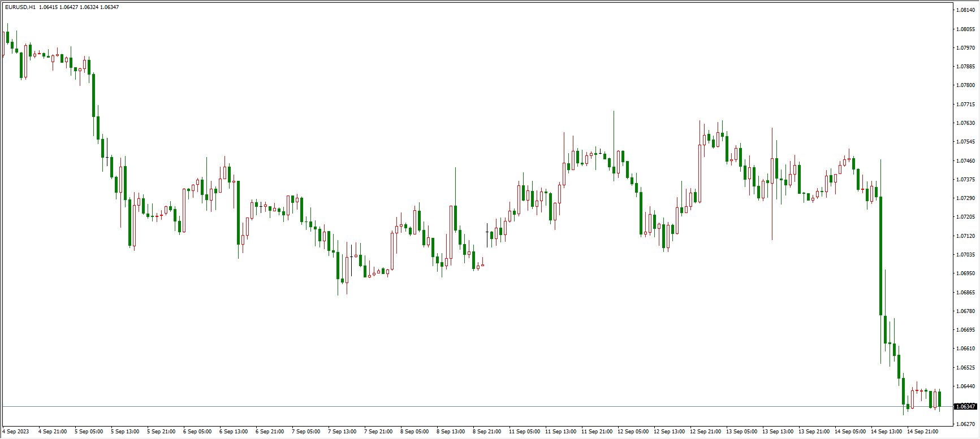Image resolution: width=980 pixels, height=439 pixels.
Task: Pick the 8 Sep 13:00 time label
Action: [451, 432]
